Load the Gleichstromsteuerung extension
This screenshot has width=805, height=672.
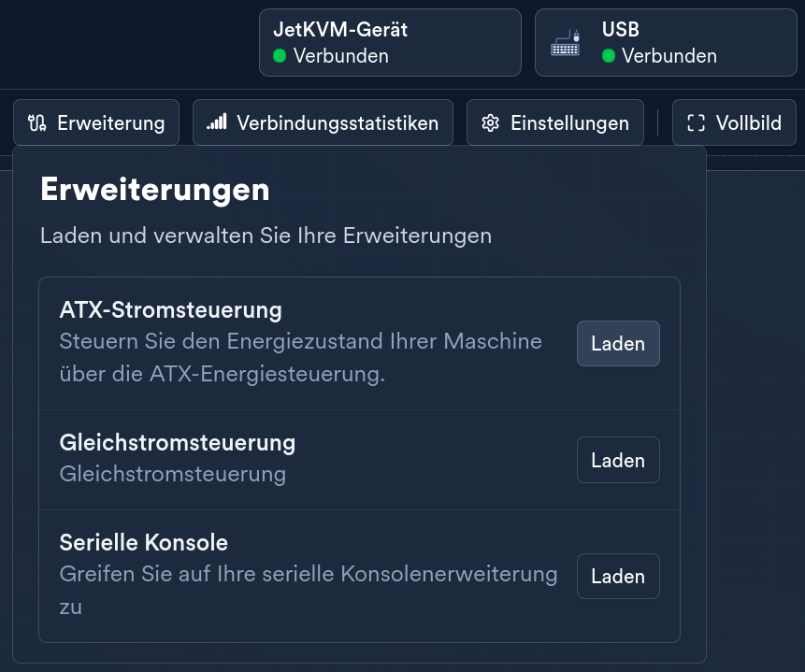click(618, 460)
